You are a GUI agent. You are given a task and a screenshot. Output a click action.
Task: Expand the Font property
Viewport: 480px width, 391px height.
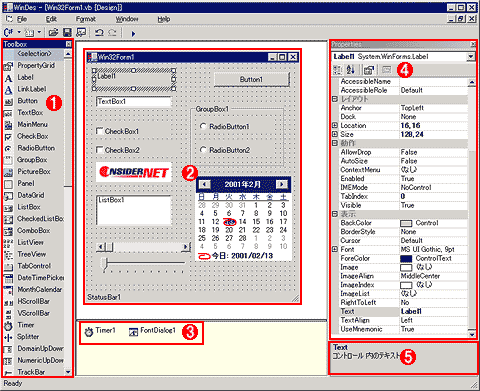(x=335, y=249)
